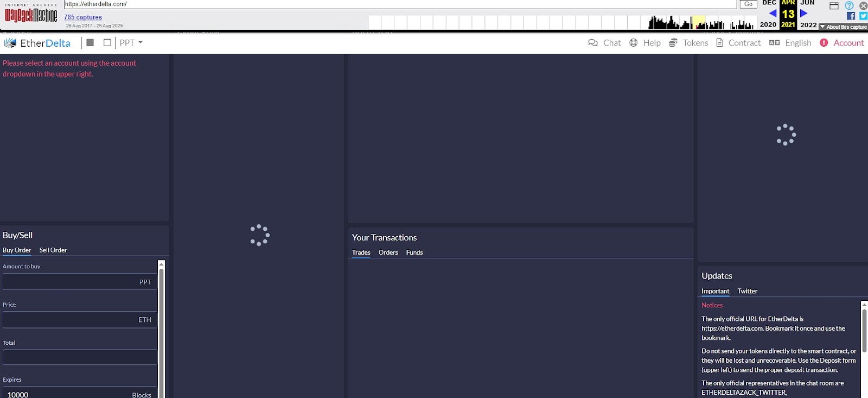The image size is (868, 398).
Task: Click the DEC month link
Action: point(769,3)
